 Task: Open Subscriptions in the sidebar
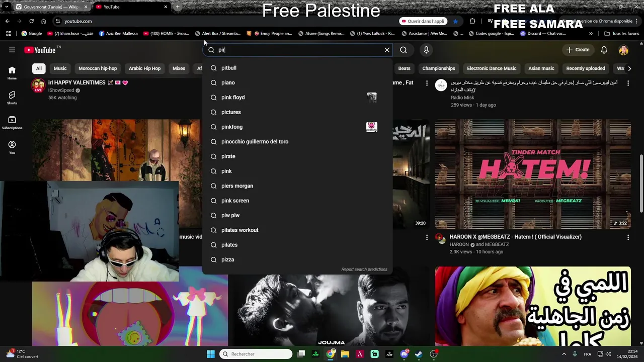pyautogui.click(x=12, y=123)
